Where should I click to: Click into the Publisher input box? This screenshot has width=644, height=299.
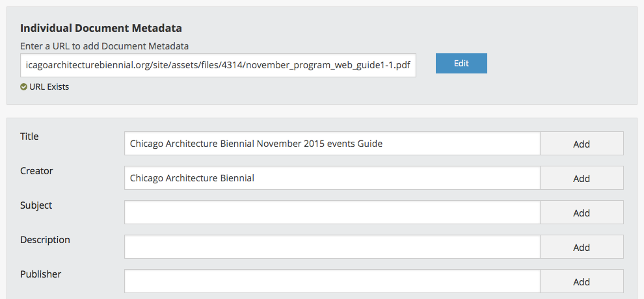coord(332,281)
